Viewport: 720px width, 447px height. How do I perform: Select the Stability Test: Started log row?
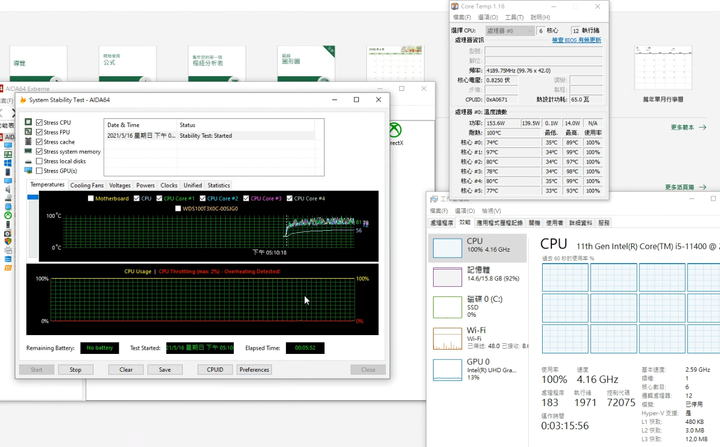(x=209, y=136)
